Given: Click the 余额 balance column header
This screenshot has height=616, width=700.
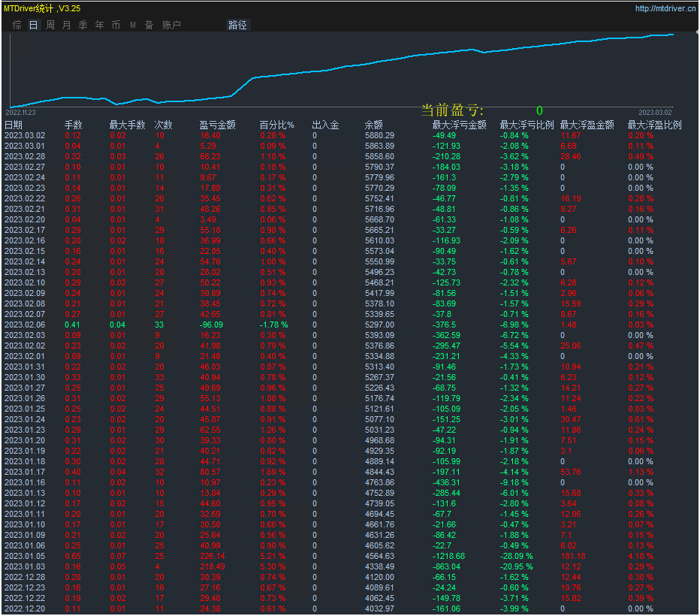Looking at the screenshot, I should 373,125.
